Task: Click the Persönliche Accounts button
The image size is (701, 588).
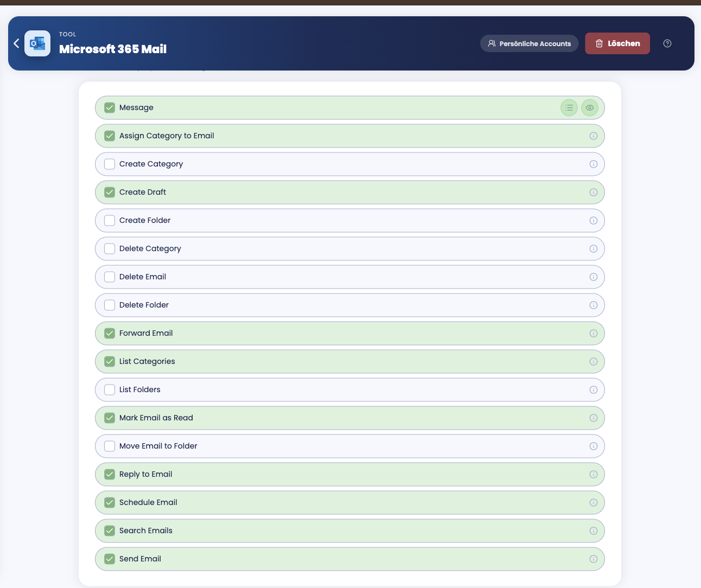Action: [529, 43]
